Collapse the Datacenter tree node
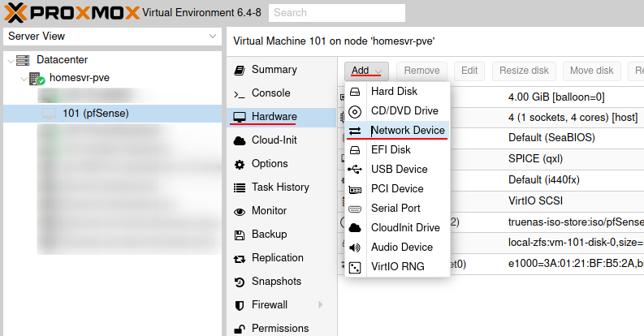 [x=11, y=60]
